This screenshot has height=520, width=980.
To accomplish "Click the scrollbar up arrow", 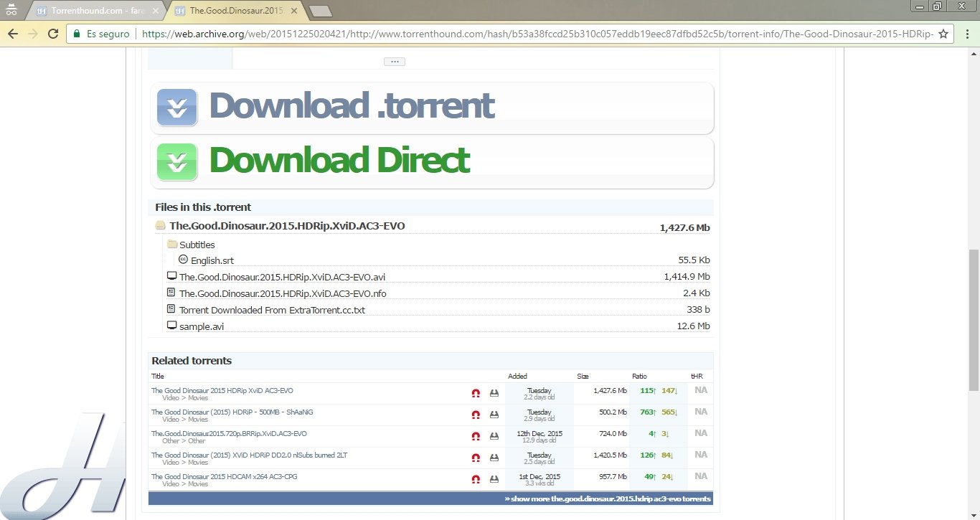I will coord(974,54).
